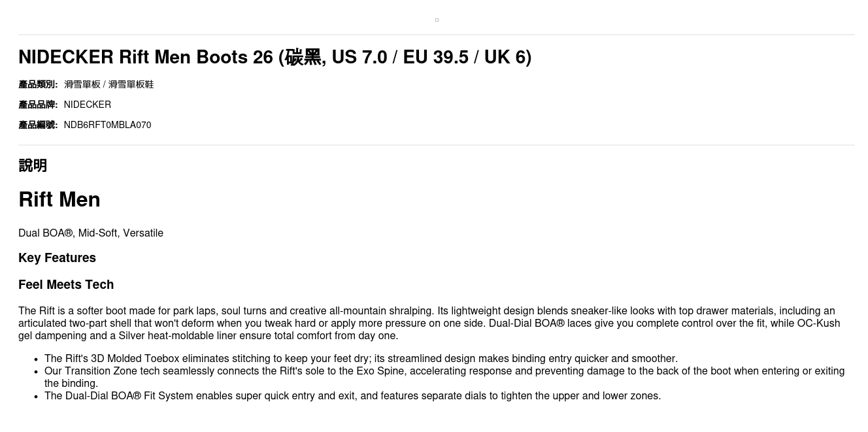Click the Feel Meets Tech heading
Viewport: 868px width, 432px height.
(x=66, y=285)
